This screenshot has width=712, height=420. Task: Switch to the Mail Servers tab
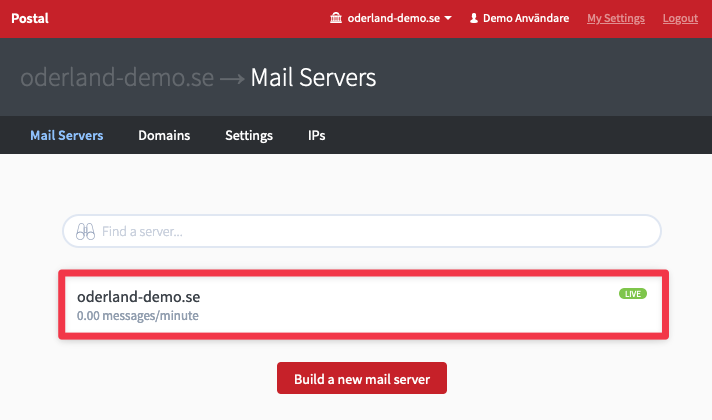67,135
